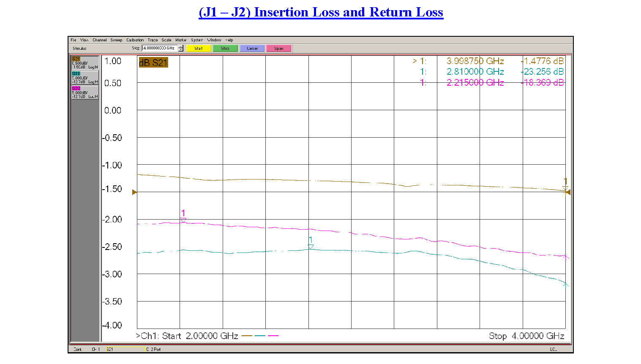Click the stop frequency spinner arrows

pos(181,49)
